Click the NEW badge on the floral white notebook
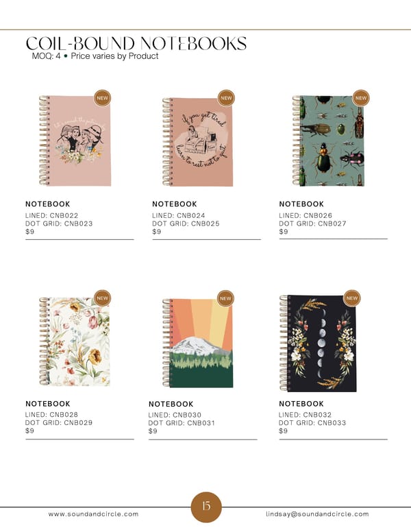This screenshot has width=411, height=532. click(103, 298)
